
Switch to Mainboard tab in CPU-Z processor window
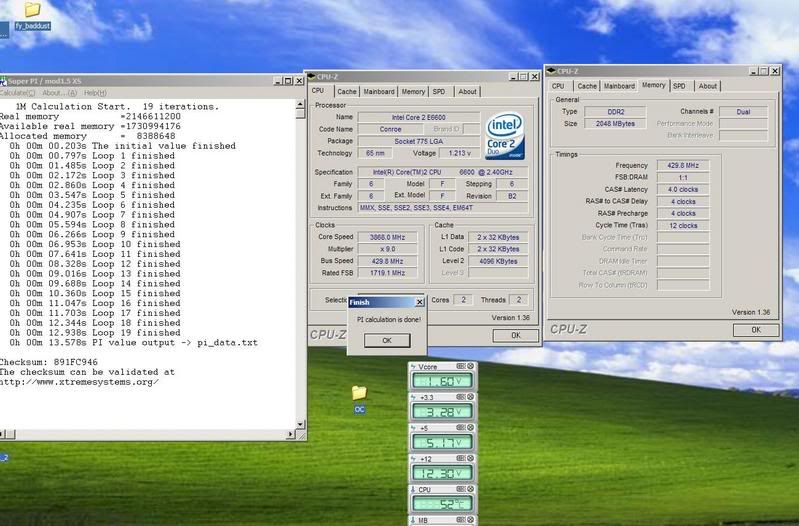click(379, 92)
